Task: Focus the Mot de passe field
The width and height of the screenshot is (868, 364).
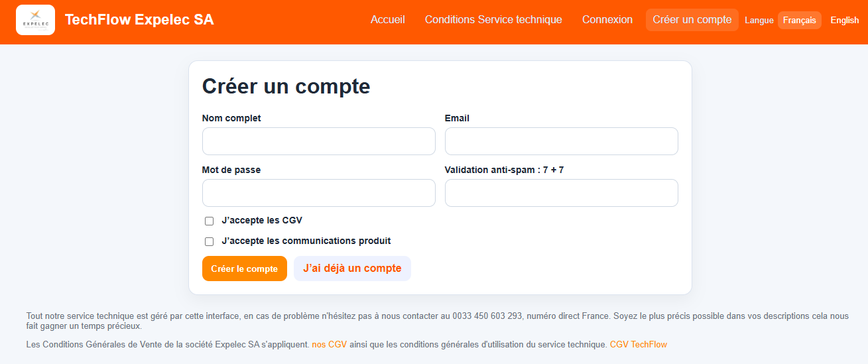Action: click(319, 193)
